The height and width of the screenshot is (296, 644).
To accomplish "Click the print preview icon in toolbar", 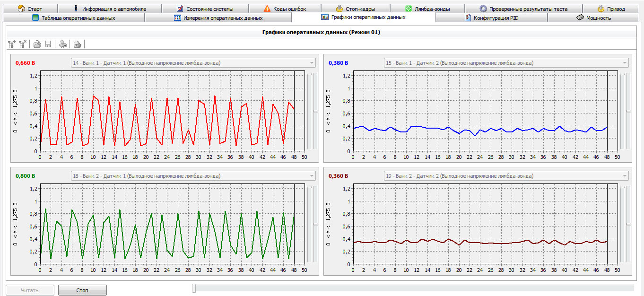I will click(78, 44).
